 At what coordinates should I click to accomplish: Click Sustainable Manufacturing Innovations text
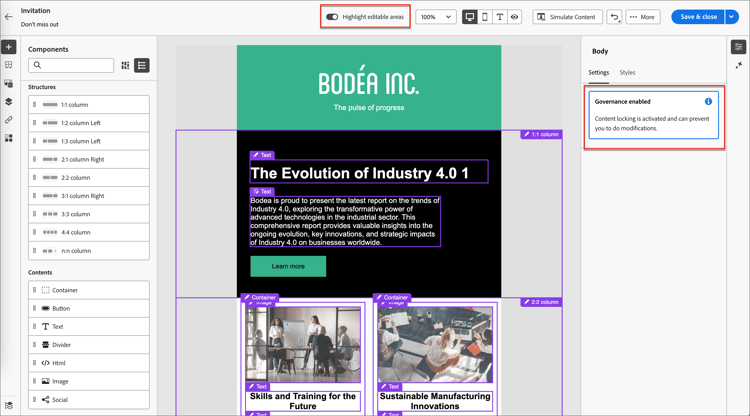coord(435,401)
